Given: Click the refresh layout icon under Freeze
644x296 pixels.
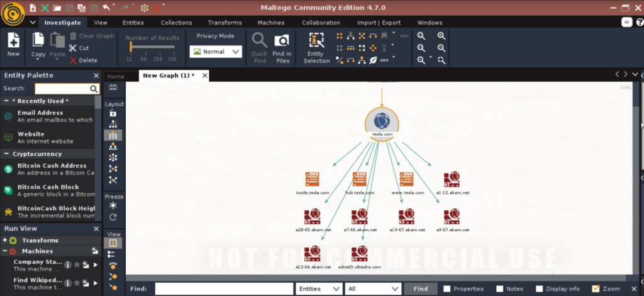Looking at the screenshot, I should 113,217.
